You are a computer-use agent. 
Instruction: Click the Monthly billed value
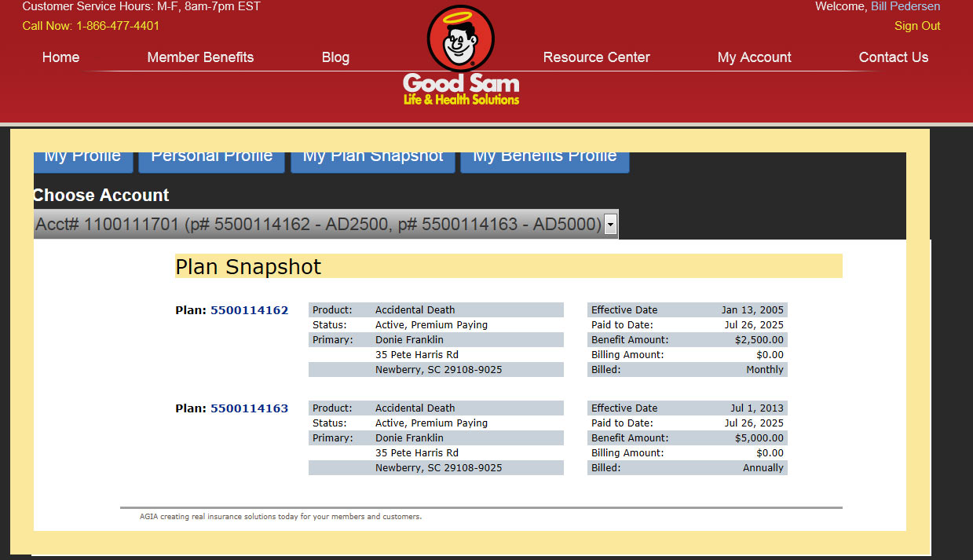click(x=765, y=370)
